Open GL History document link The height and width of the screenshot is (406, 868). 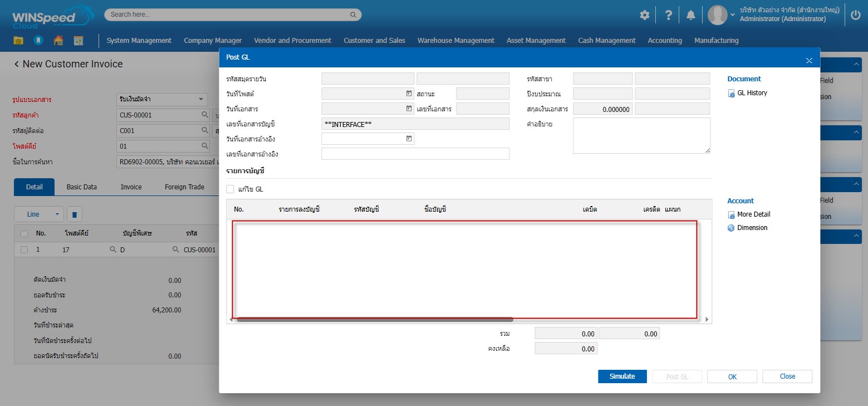[x=752, y=93]
